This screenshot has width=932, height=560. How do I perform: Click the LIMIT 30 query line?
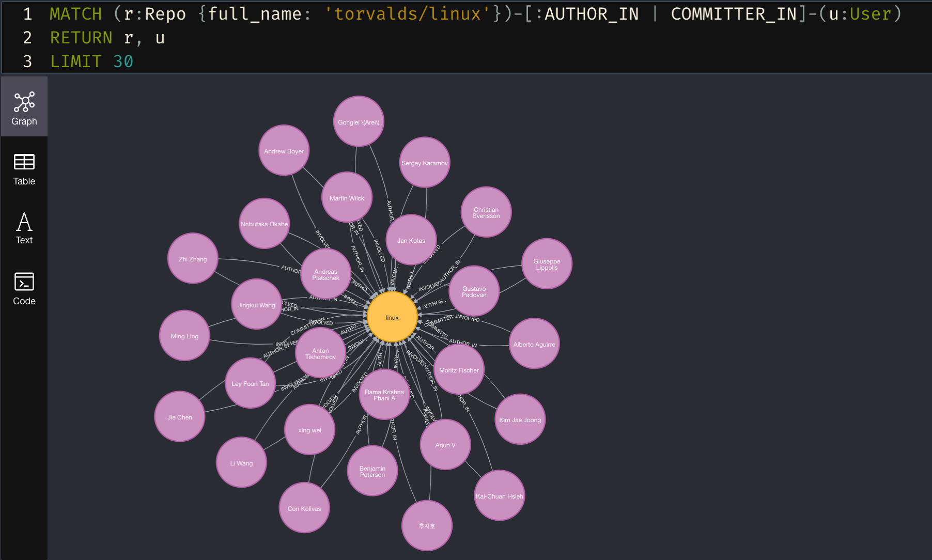click(x=91, y=61)
